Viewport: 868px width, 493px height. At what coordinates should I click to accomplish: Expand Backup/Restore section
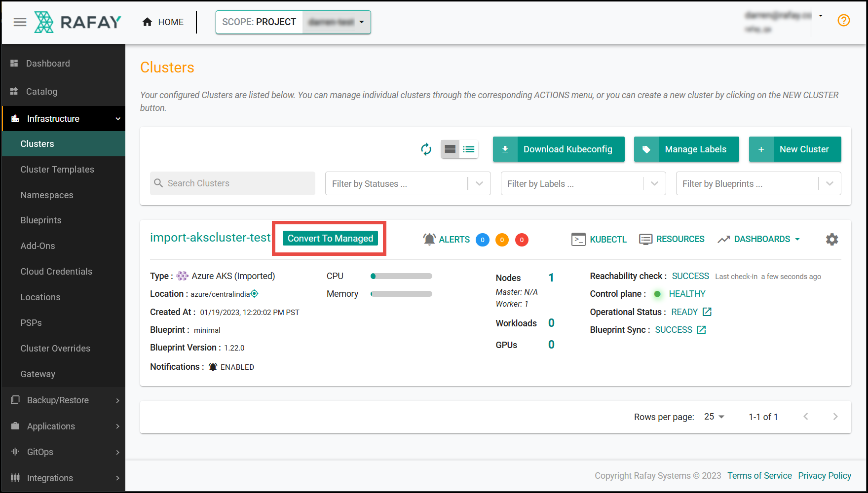tap(64, 400)
